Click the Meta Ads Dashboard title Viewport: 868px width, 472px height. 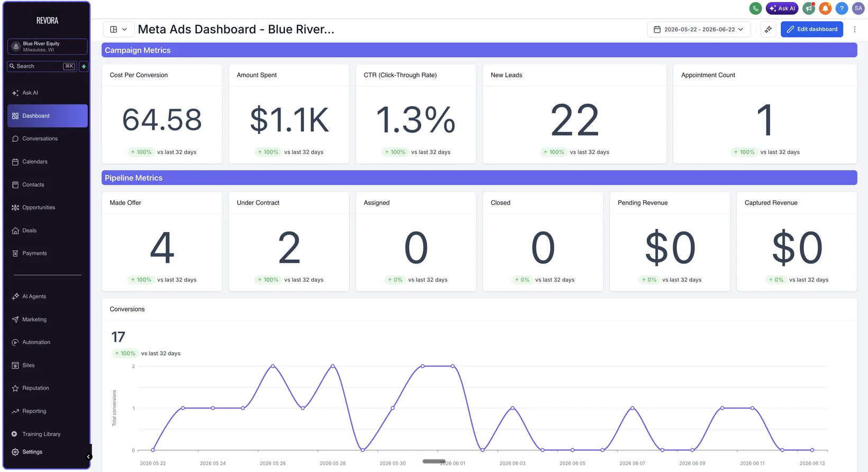pyautogui.click(x=236, y=29)
